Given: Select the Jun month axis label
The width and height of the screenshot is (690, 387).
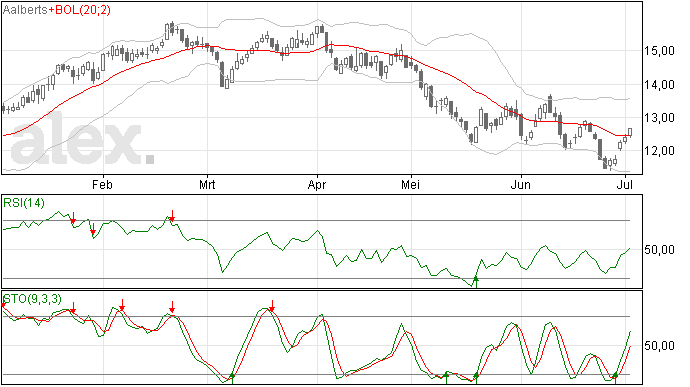Looking at the screenshot, I should tap(521, 184).
